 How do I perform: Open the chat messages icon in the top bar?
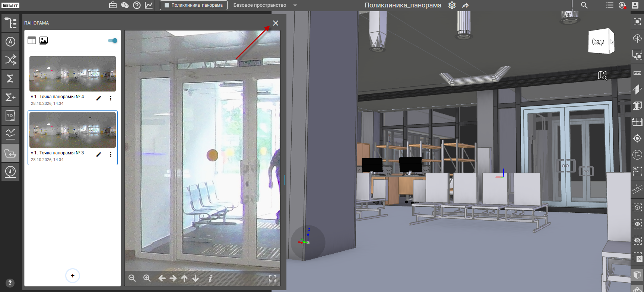click(125, 5)
